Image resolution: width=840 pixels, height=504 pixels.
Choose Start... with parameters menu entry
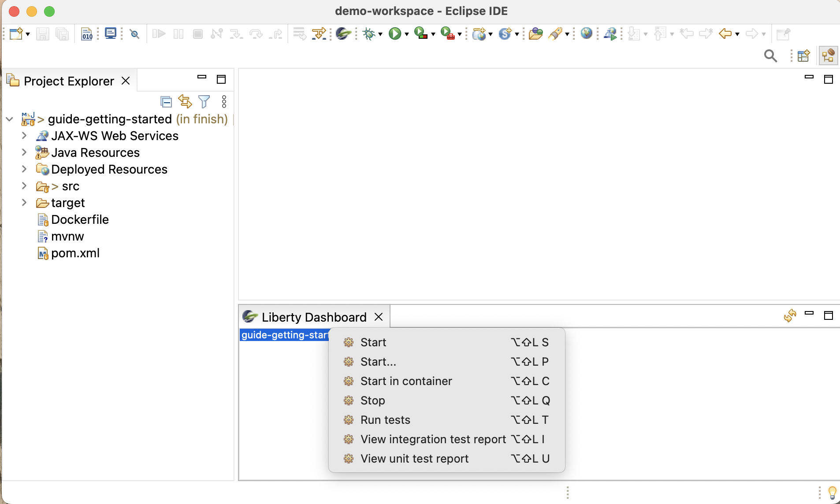pos(446,362)
